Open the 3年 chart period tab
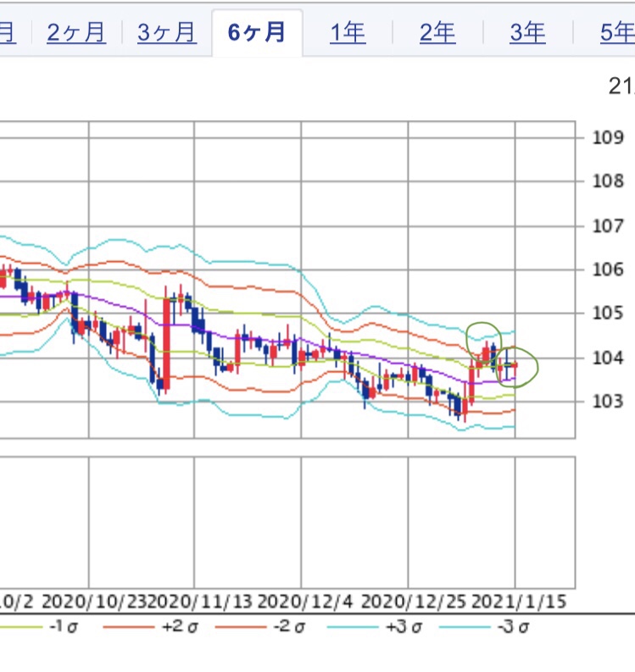Viewport: 635px width, 672px height. 528,32
